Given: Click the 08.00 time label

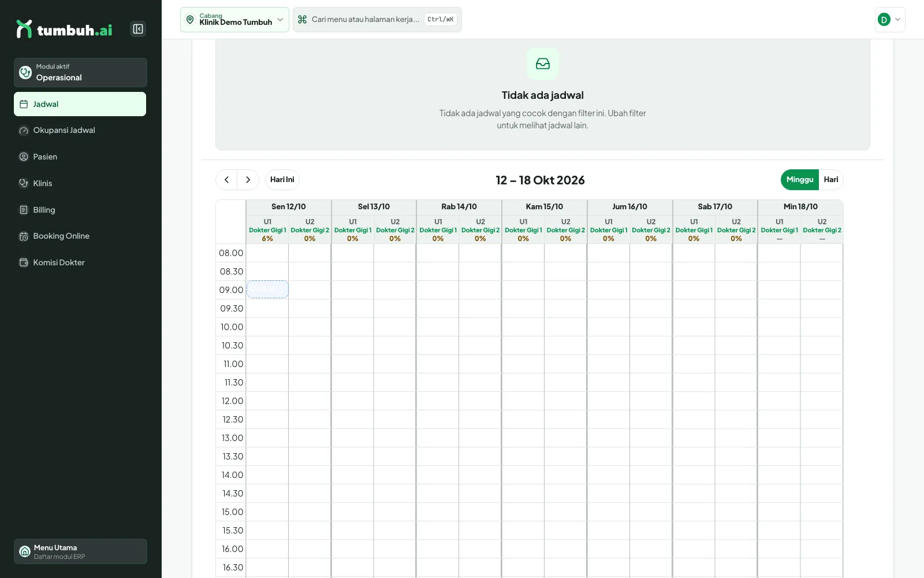Looking at the screenshot, I should [x=231, y=253].
